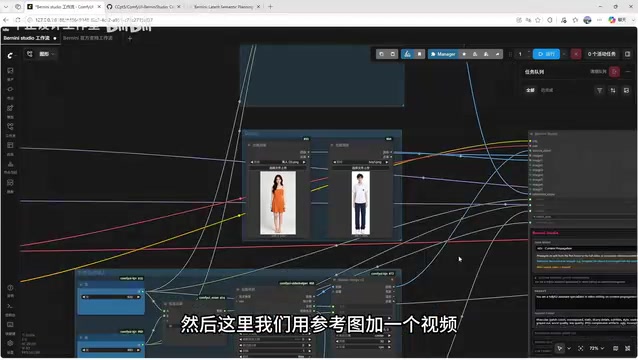Open the second sidebar icon under the first one

tap(10, 89)
